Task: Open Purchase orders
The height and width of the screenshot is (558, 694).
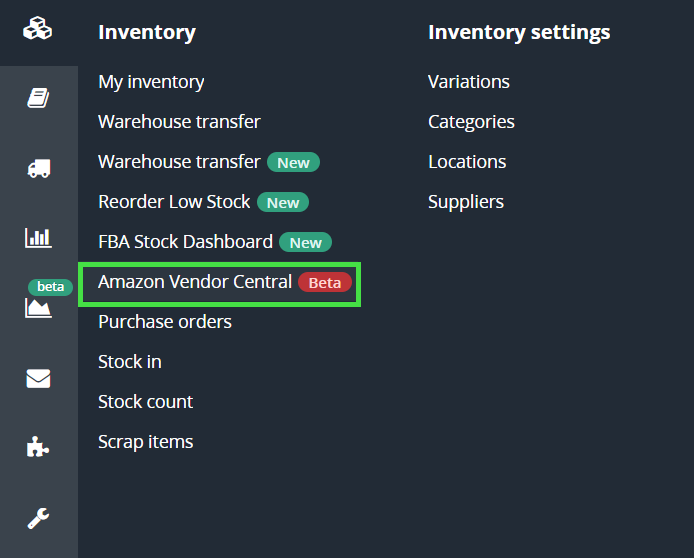Action: [164, 322]
